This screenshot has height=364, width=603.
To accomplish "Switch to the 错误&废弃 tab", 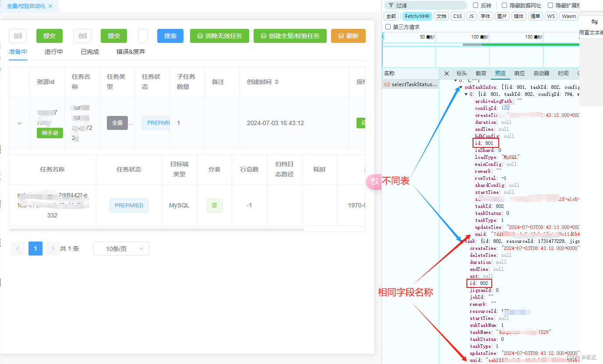I will [x=130, y=52].
